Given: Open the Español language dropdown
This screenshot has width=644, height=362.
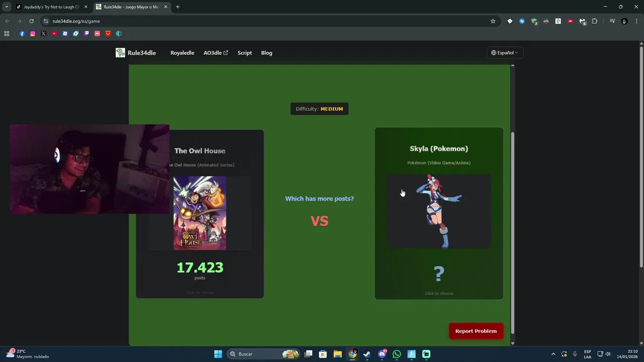Looking at the screenshot, I should pyautogui.click(x=505, y=53).
